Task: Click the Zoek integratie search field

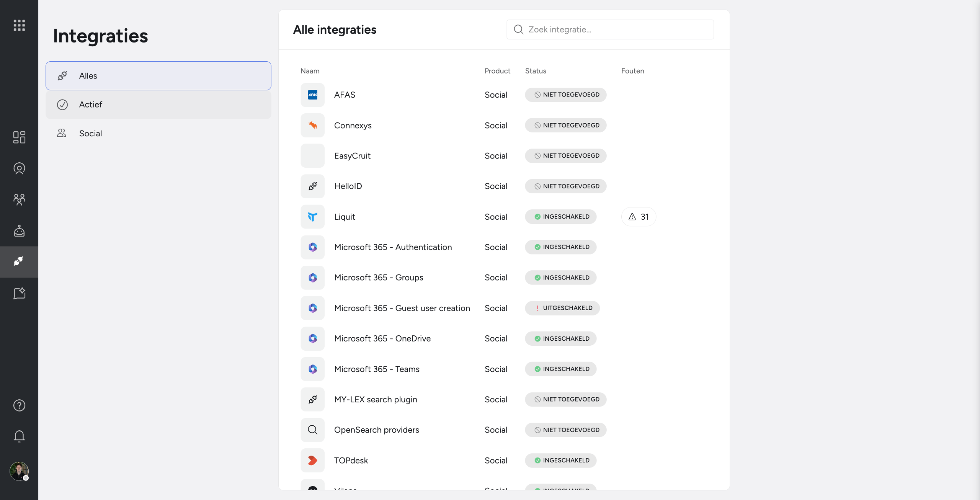Action: pos(610,29)
